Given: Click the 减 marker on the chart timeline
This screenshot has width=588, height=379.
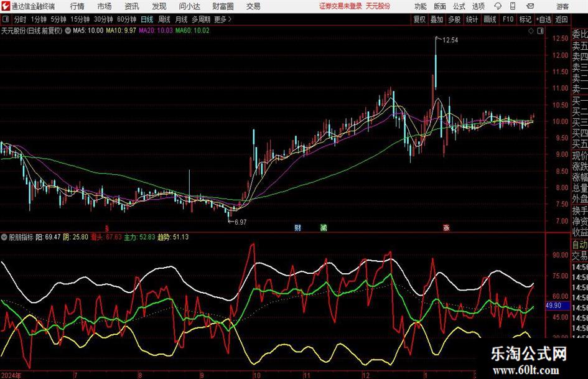Looking at the screenshot, I should 324,227.
